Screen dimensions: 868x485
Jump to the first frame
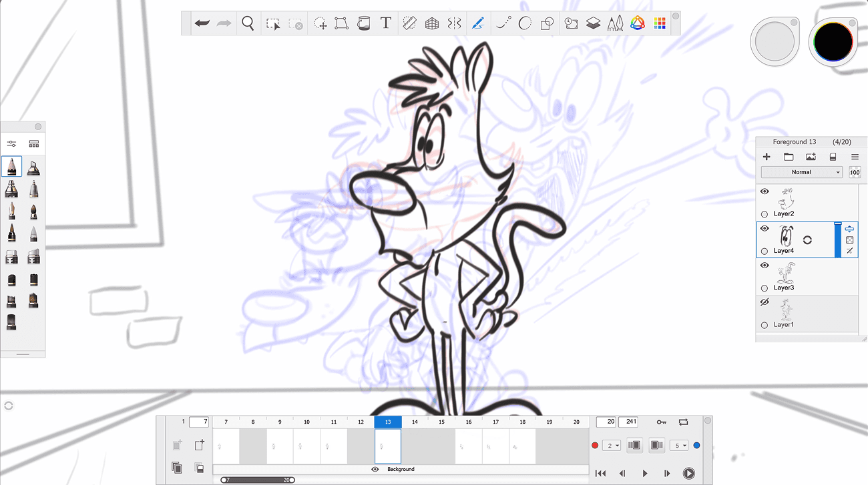(x=600, y=474)
